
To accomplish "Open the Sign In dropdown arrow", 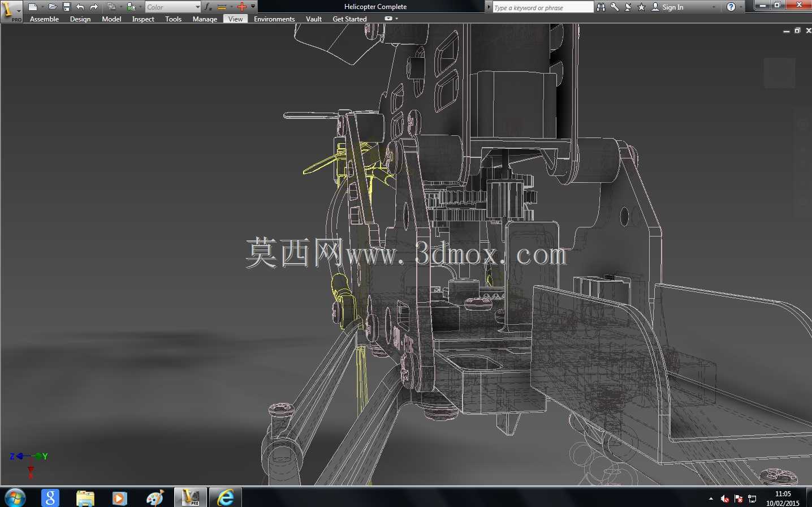I will 714,7.
